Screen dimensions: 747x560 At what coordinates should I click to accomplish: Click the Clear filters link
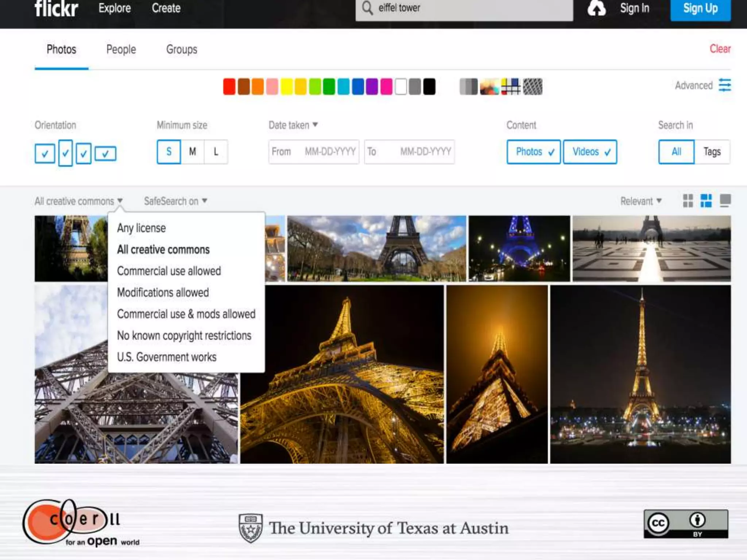pos(720,48)
